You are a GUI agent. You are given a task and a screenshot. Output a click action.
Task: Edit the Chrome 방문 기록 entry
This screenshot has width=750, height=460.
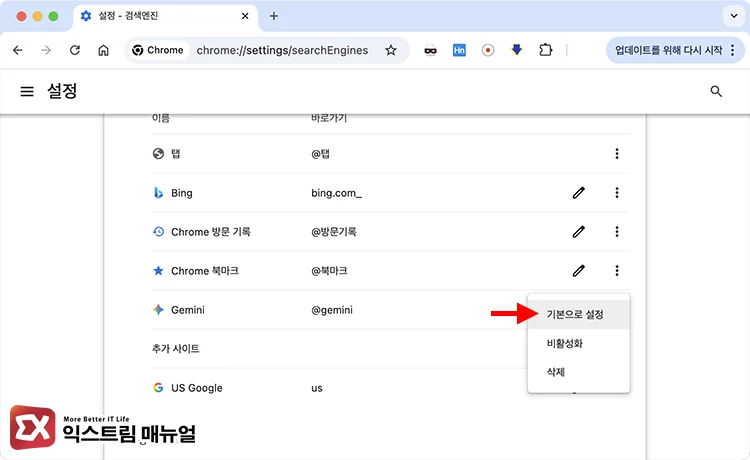point(579,232)
